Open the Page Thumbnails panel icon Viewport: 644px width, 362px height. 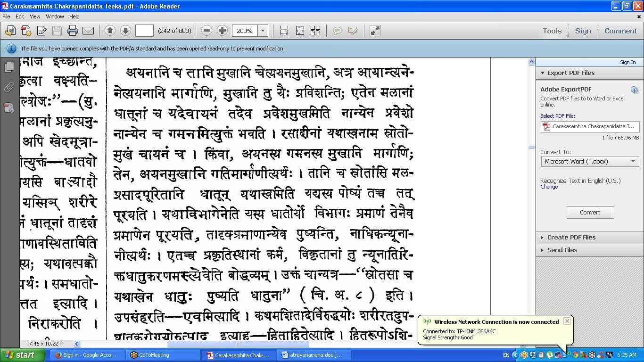pyautogui.click(x=9, y=67)
